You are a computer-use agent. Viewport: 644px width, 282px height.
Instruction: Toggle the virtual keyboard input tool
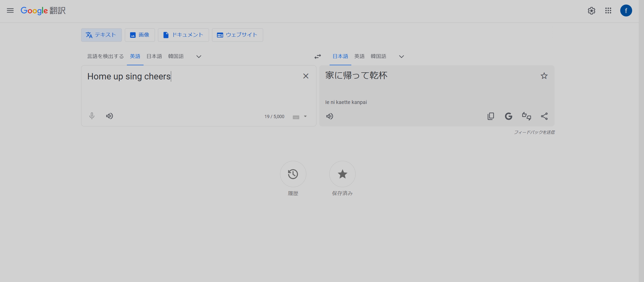[296, 117]
